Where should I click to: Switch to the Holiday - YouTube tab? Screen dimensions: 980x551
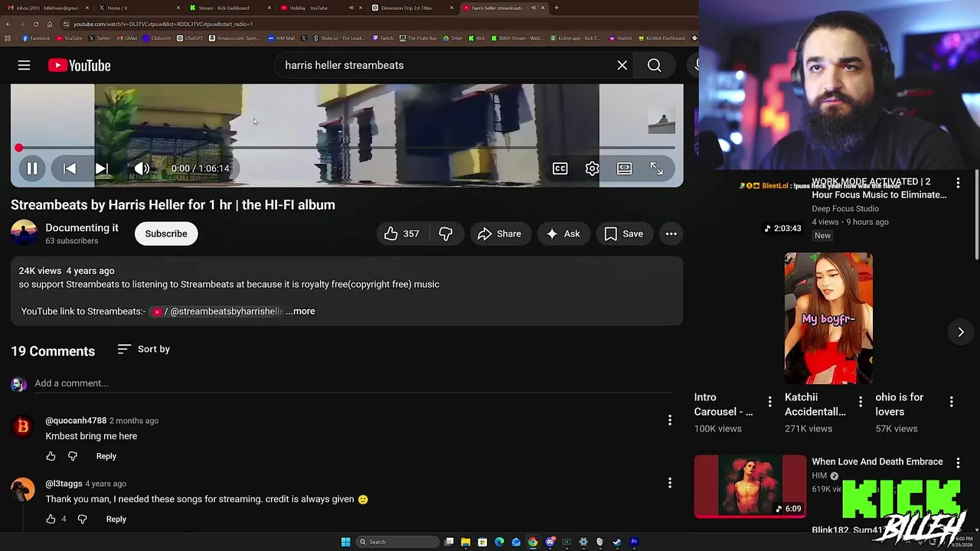click(320, 8)
